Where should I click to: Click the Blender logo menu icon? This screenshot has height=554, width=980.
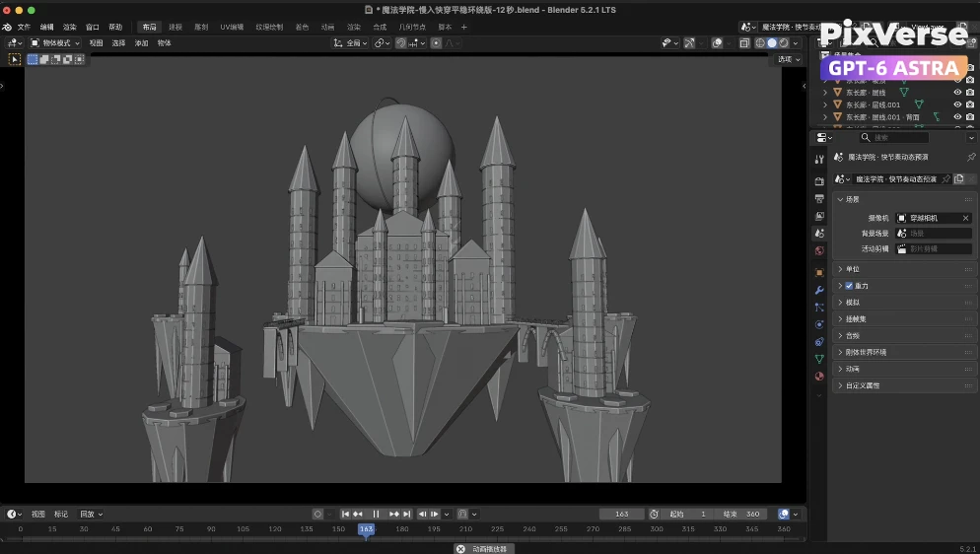point(7,27)
